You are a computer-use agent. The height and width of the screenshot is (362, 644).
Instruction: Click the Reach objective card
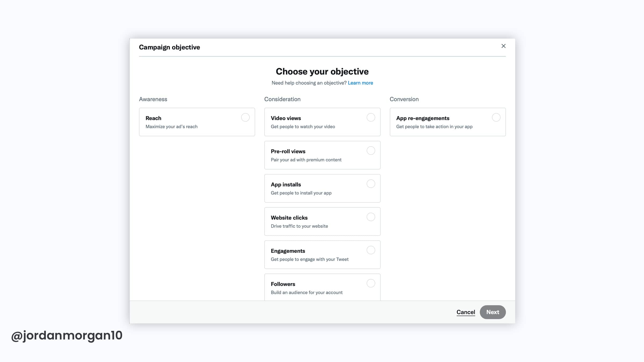tap(188, 122)
